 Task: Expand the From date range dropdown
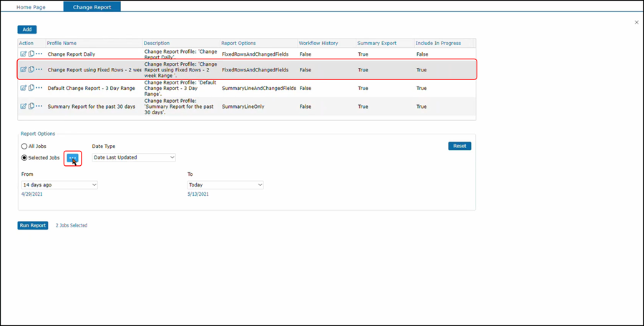tap(59, 184)
